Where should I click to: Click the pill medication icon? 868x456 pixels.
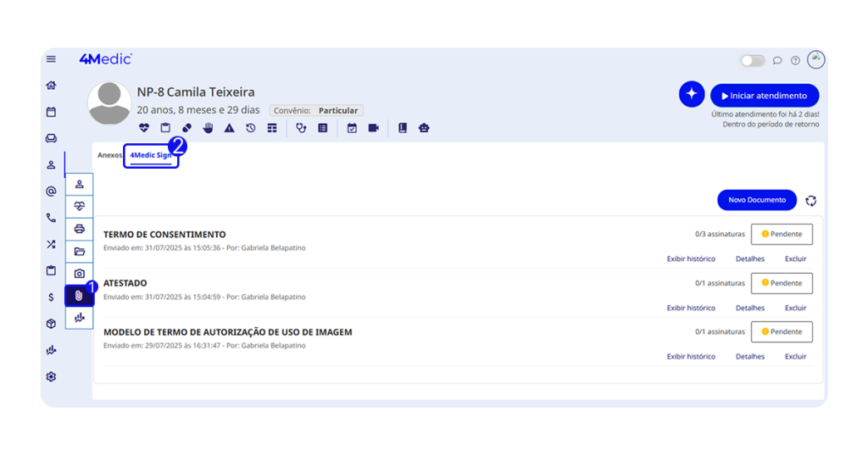tap(186, 128)
